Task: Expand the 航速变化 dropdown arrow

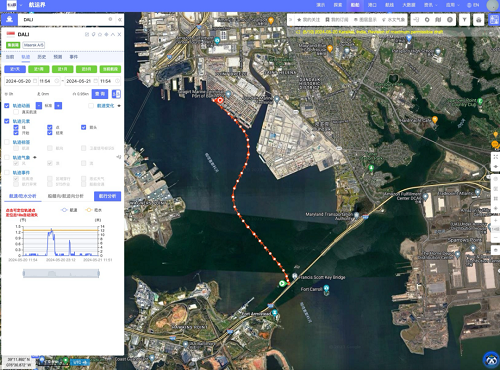Action: [x=119, y=106]
